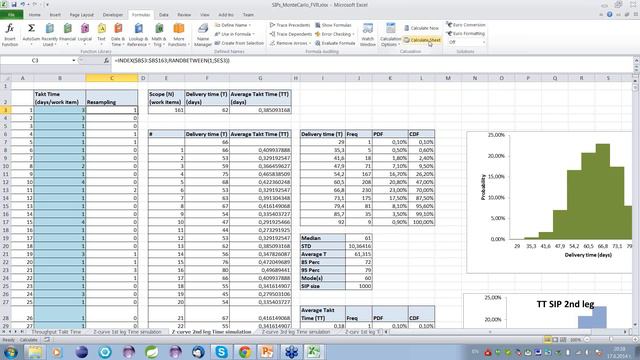Image resolution: width=640 pixels, height=360 pixels.
Task: Open Lookup & Reference functions library
Action: (138, 35)
